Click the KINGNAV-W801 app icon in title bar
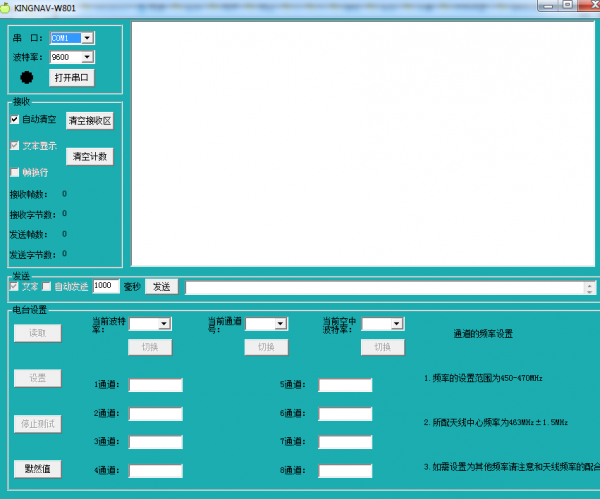Image resolution: width=600 pixels, height=499 pixels. tap(5, 8)
